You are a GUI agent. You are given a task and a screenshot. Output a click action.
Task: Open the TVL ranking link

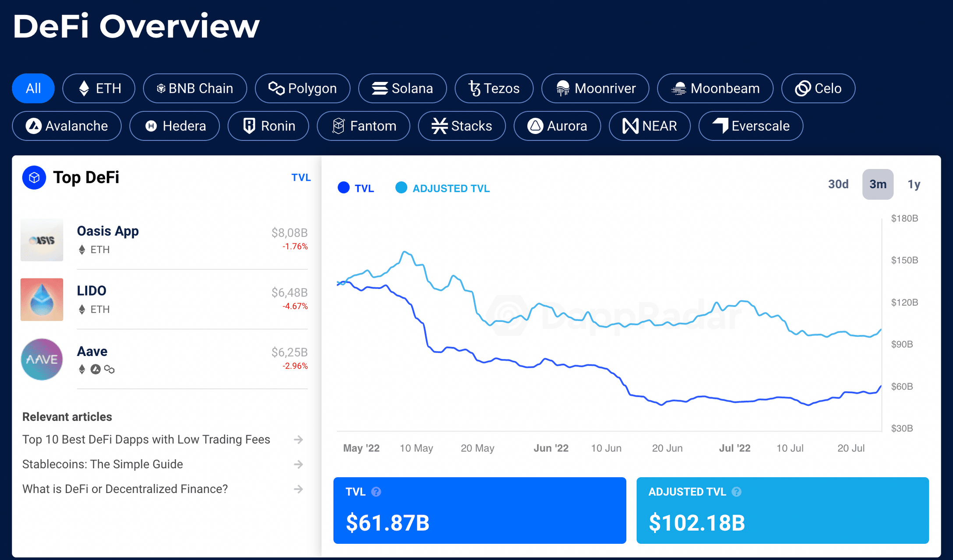(301, 177)
